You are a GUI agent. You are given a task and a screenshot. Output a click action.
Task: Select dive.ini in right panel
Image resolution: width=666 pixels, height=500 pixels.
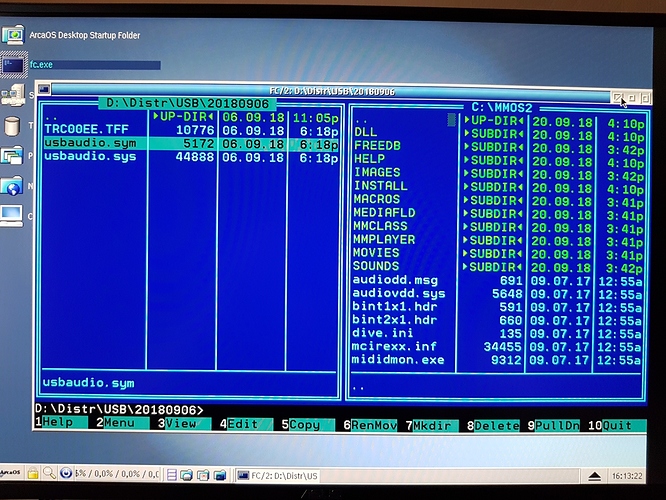tap(383, 333)
